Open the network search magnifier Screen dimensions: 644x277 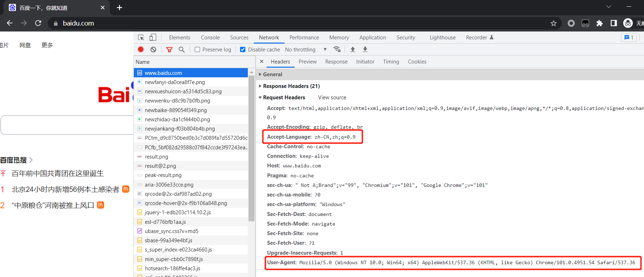coord(182,50)
